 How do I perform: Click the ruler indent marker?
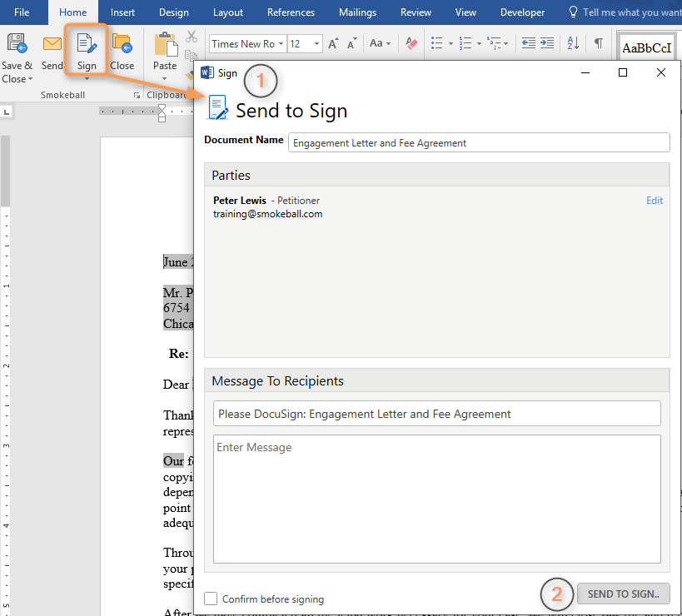point(162,113)
